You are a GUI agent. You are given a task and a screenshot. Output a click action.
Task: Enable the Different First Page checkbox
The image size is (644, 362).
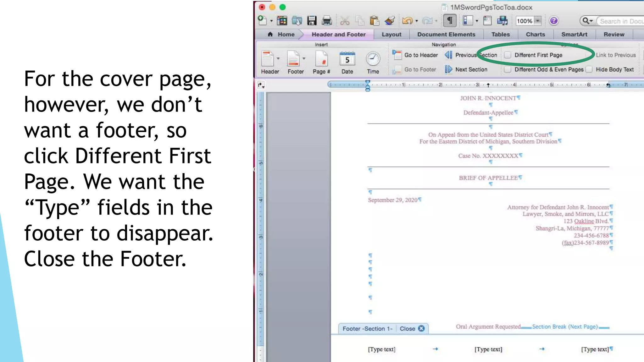click(507, 55)
